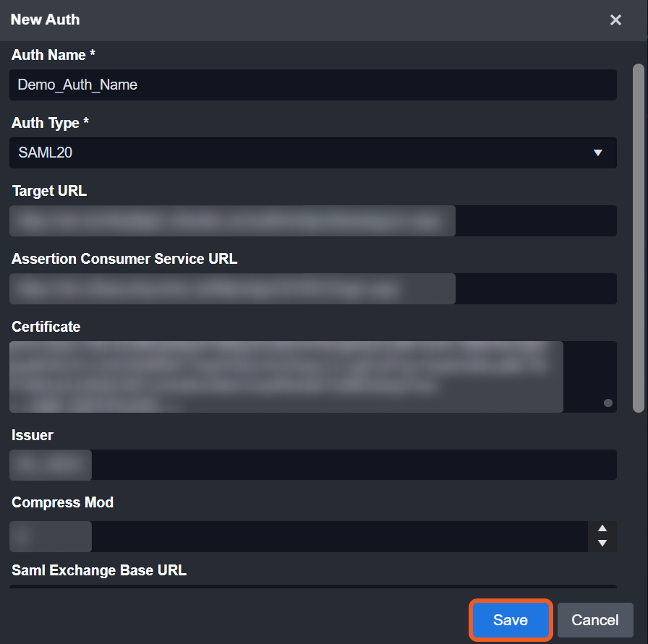Click the Auth Name input field
The height and width of the screenshot is (644, 648).
point(312,85)
